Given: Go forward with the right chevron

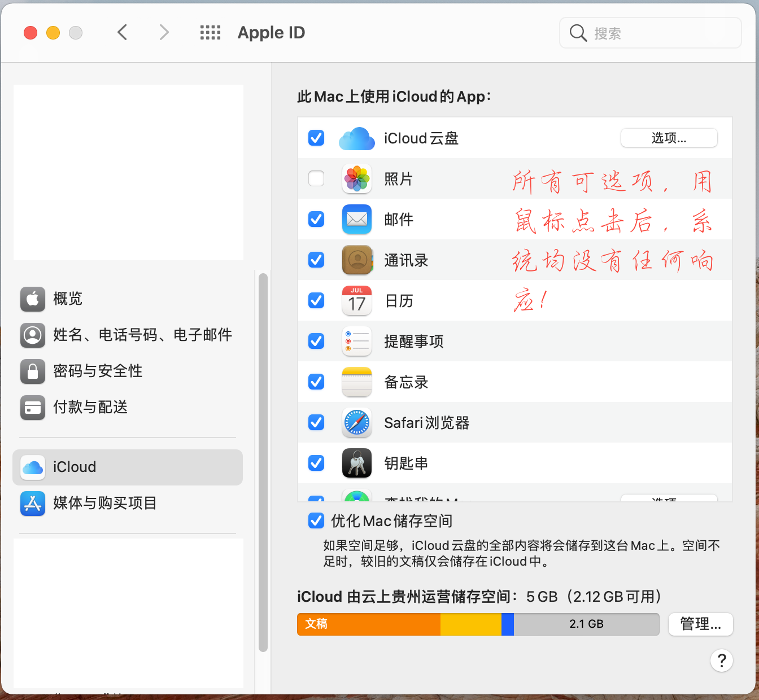Looking at the screenshot, I should pyautogui.click(x=164, y=33).
